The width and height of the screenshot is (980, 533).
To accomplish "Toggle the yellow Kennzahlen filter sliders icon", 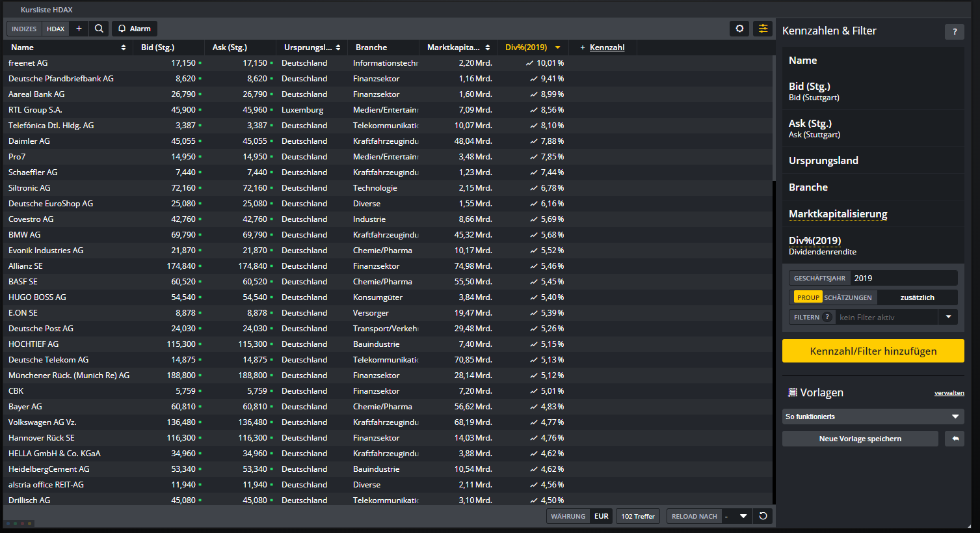I will click(x=763, y=29).
